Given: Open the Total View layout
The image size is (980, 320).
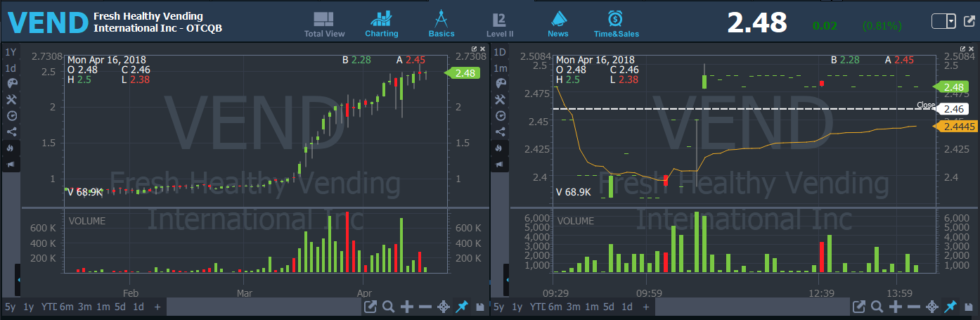Looking at the screenshot, I should tap(324, 24).
